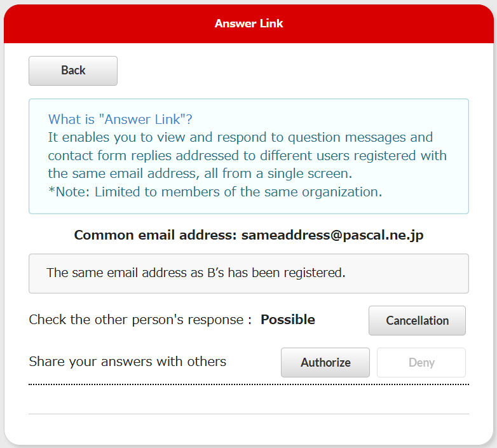Click the thin gray line near the bottom
Viewport: 497px width, 448px height.
[x=248, y=414]
